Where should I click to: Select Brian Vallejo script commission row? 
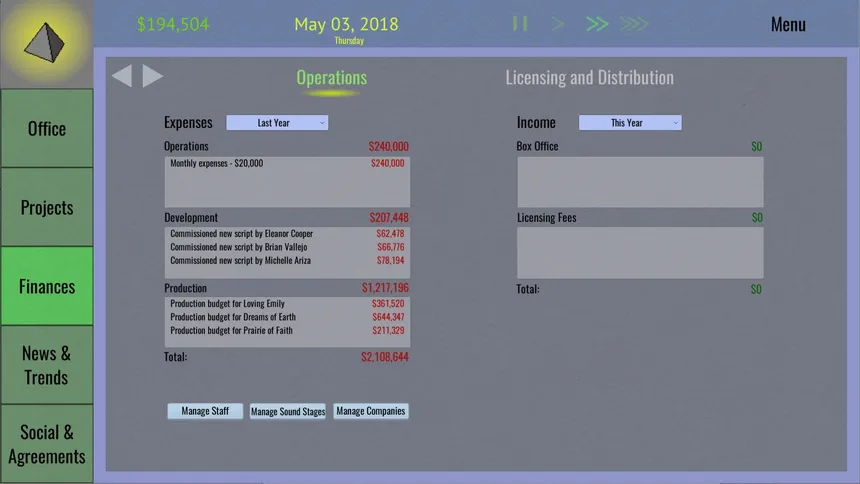pyautogui.click(x=287, y=247)
